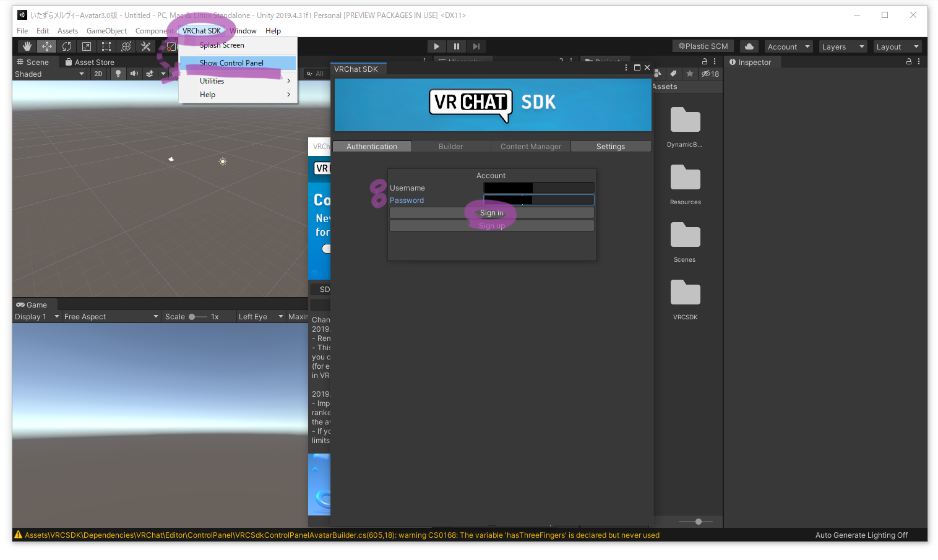Open the VRCSDK folder
Viewport: 938px width, 560px height.
click(x=685, y=299)
